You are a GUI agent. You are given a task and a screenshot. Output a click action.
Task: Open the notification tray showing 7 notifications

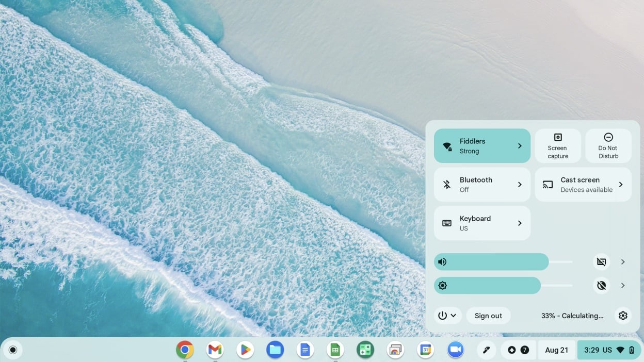pos(518,350)
